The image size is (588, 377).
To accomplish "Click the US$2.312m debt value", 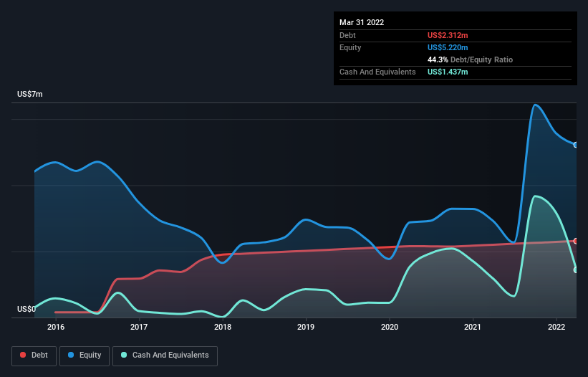I will click(448, 35).
